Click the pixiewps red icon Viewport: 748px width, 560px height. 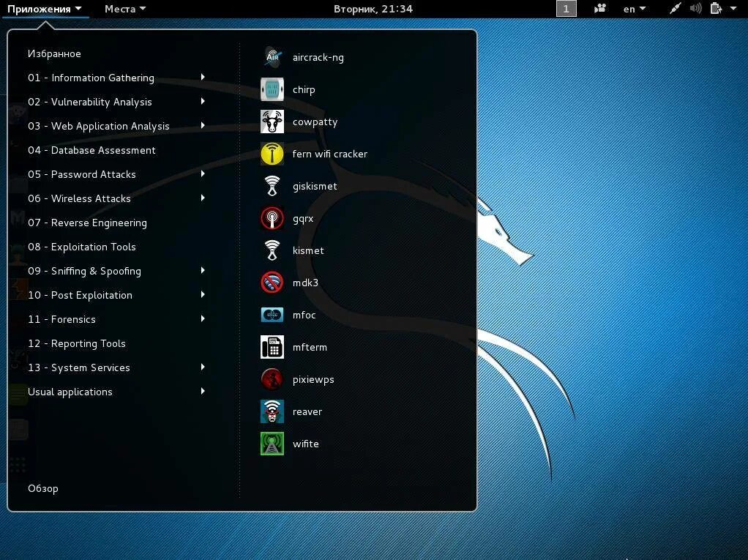point(272,379)
